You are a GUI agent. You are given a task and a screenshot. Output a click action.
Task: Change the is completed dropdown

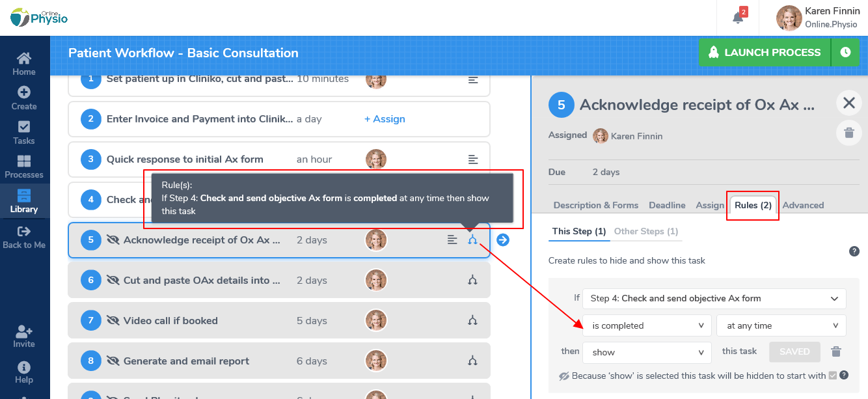(x=646, y=325)
